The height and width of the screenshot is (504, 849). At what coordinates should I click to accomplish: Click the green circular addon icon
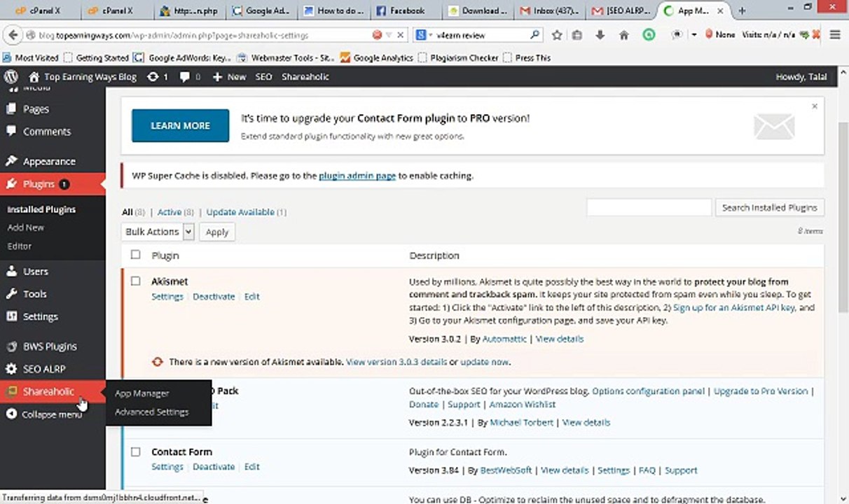649,34
